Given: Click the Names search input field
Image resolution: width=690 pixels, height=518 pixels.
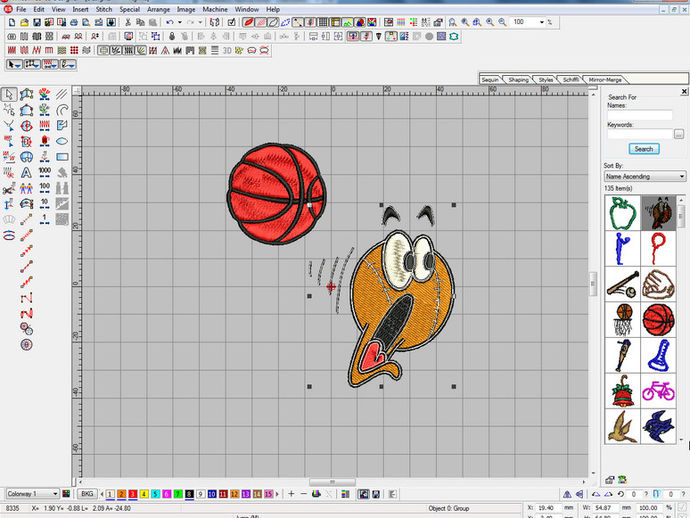Looking at the screenshot, I should click(639, 115).
